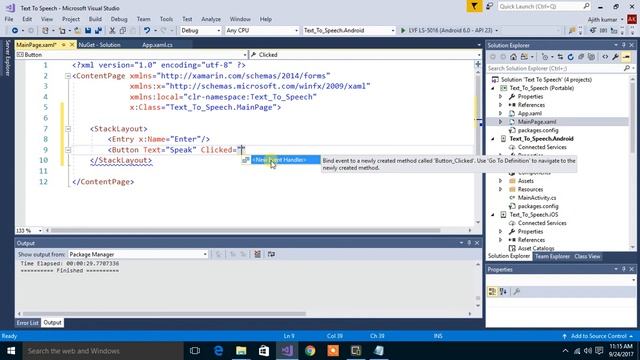Open the Server Explorer side tab
This screenshot has height=360, width=640.
click(x=7, y=58)
